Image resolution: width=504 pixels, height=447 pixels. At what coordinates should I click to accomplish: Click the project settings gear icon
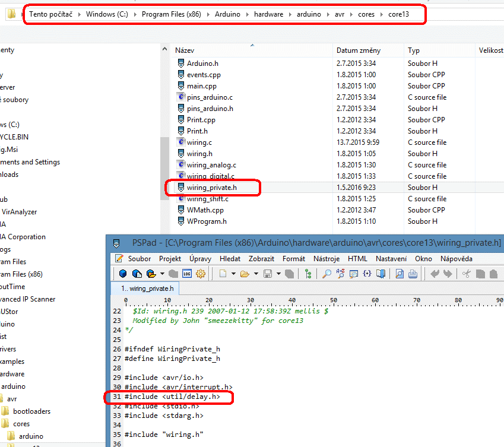click(201, 274)
